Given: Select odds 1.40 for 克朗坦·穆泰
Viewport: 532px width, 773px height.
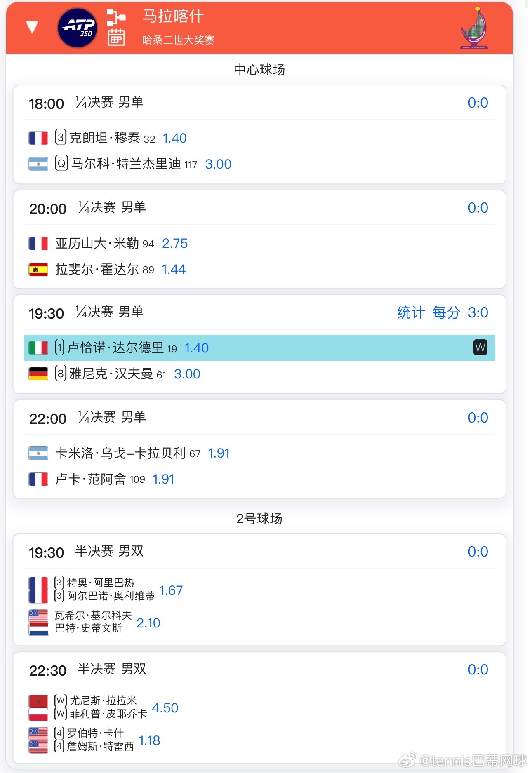Looking at the screenshot, I should (174, 138).
